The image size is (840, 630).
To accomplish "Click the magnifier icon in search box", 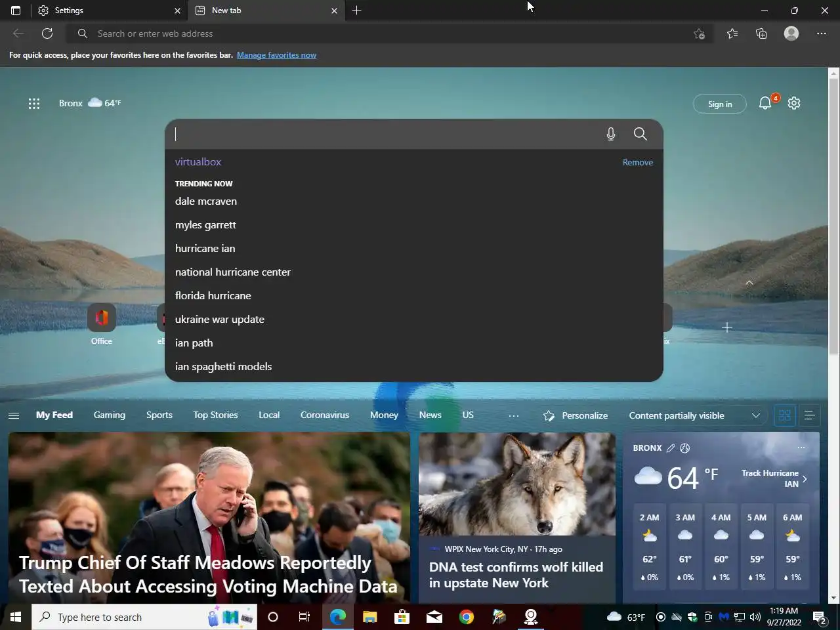I will (640, 134).
